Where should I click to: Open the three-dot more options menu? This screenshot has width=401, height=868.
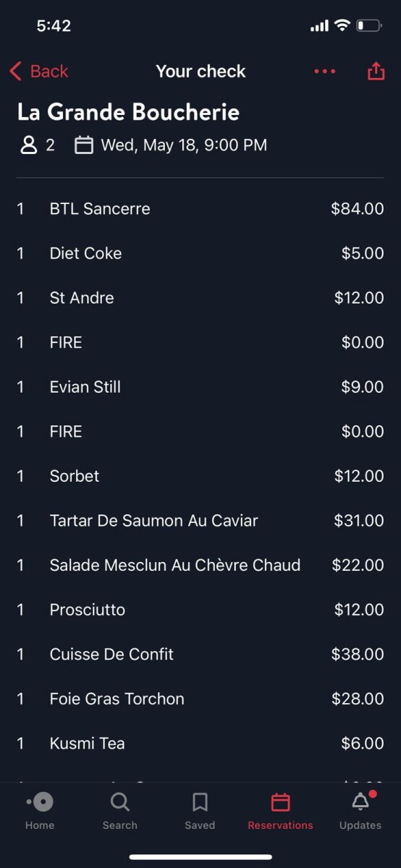point(325,71)
